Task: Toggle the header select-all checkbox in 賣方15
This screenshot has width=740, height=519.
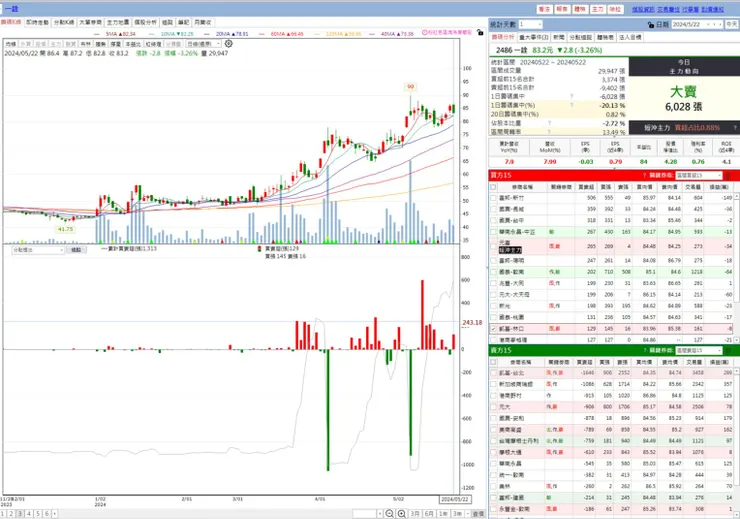Action: point(493,362)
